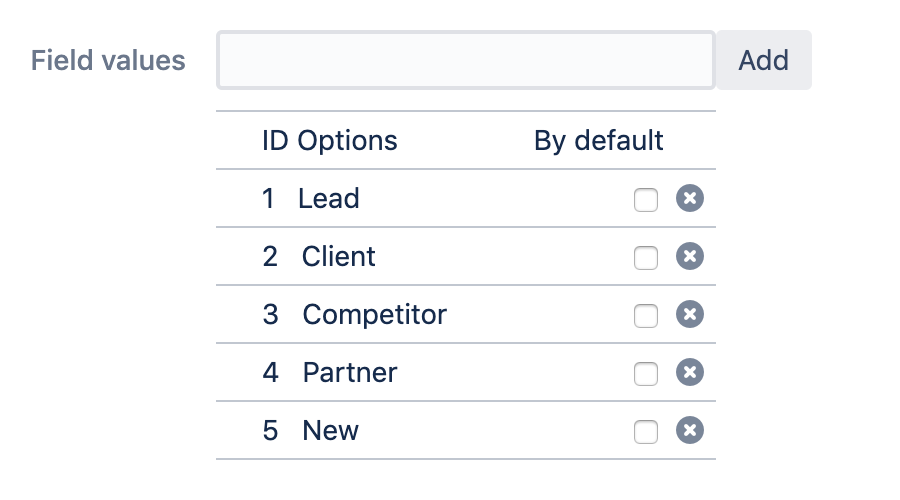Delete the Client option via x icon
This screenshot has height=500, width=900.
point(690,257)
